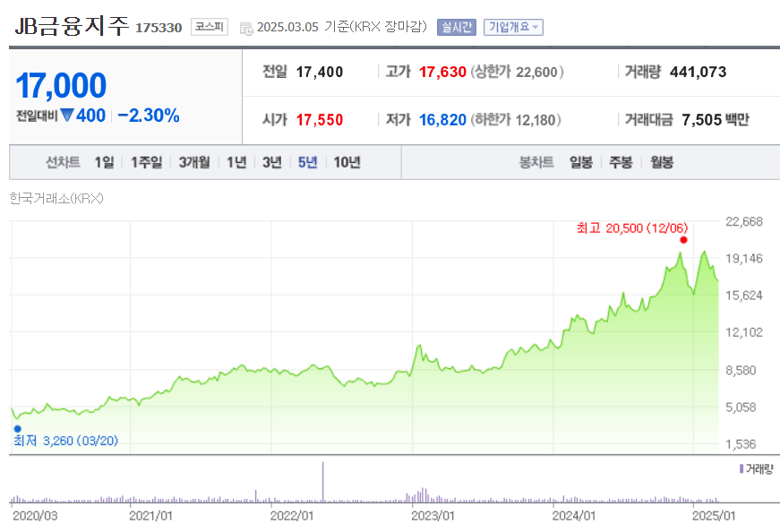
Task: Click the 코스피 market badge
Action: point(210,27)
